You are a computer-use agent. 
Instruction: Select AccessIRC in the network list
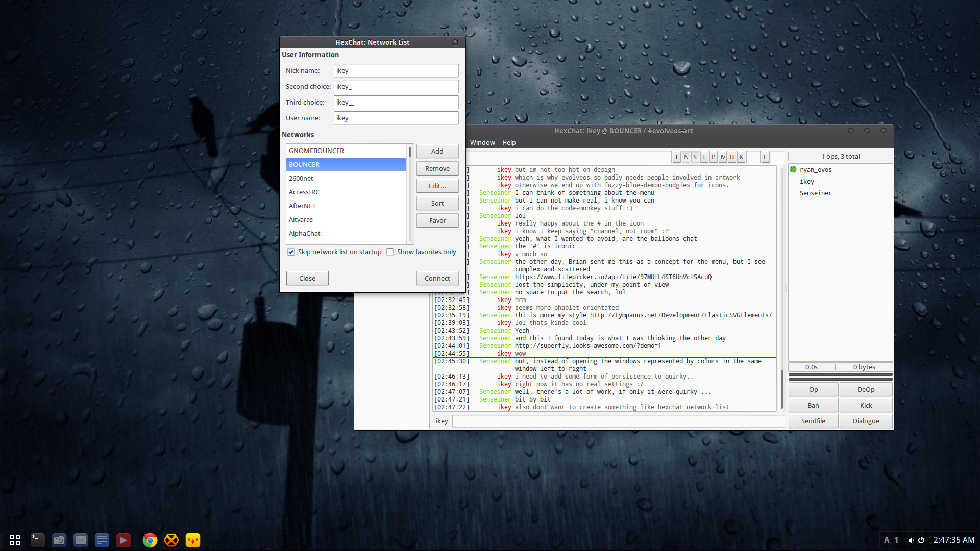click(346, 192)
